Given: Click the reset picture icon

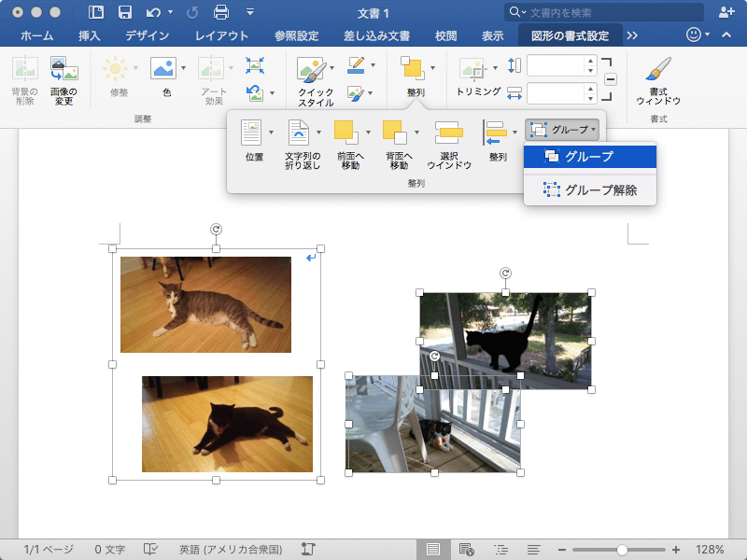Looking at the screenshot, I should (255, 92).
